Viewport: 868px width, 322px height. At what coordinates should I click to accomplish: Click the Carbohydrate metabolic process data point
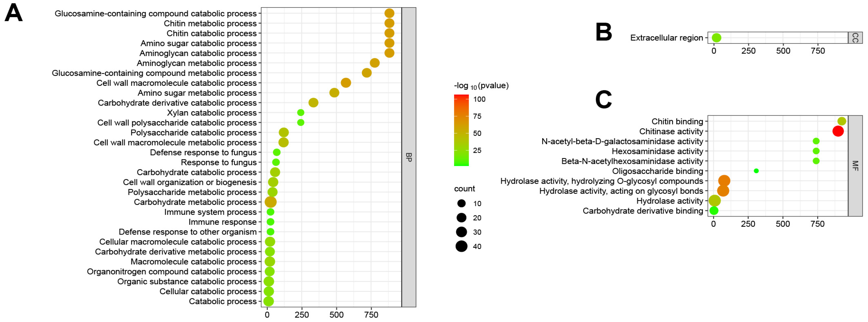[271, 202]
